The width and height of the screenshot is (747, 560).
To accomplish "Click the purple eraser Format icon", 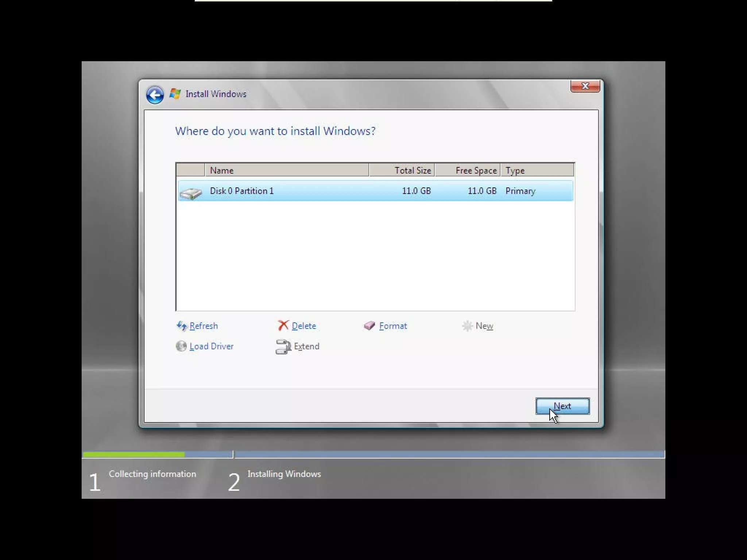I will point(369,326).
